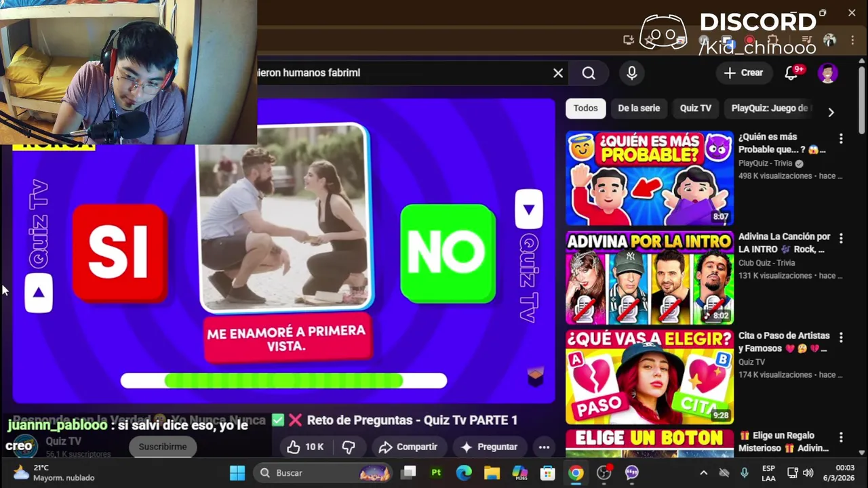Image resolution: width=868 pixels, height=488 pixels.
Task: Click the video title 'Reto de Preguntas - Quiz Tv PARTE 1'
Action: [412, 420]
